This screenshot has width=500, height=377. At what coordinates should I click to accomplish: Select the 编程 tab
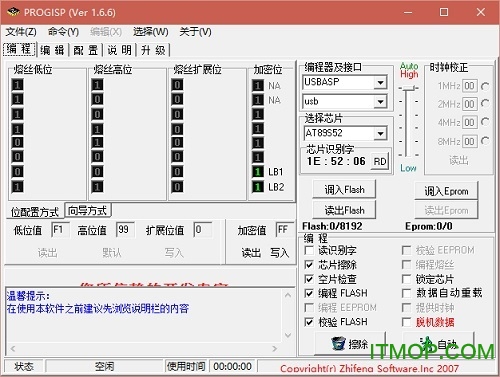(x=19, y=49)
